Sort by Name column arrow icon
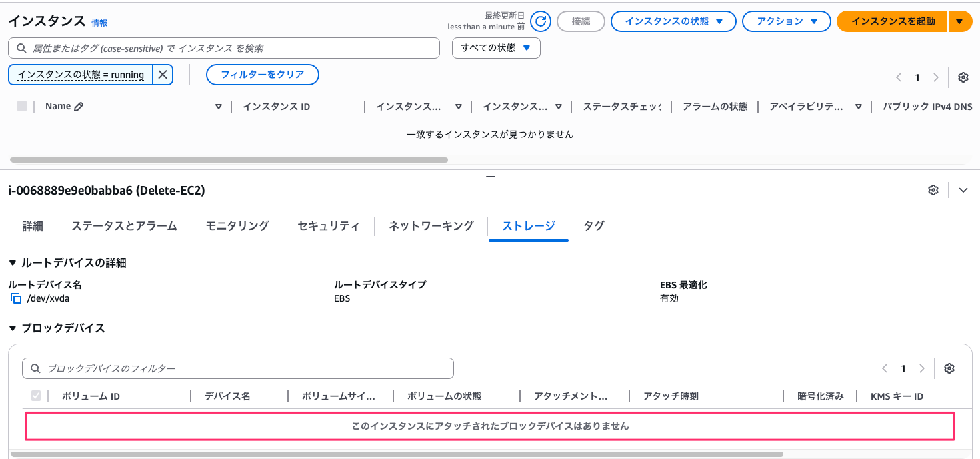 tap(218, 107)
